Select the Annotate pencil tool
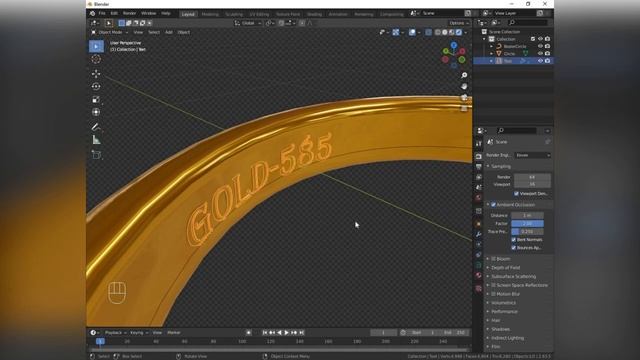Screen dimensions: 640x360 [x=96, y=127]
